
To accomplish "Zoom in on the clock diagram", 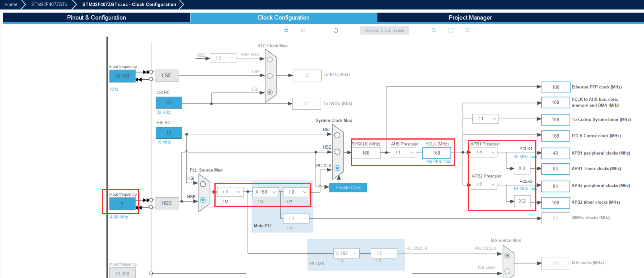I will coord(434,30).
